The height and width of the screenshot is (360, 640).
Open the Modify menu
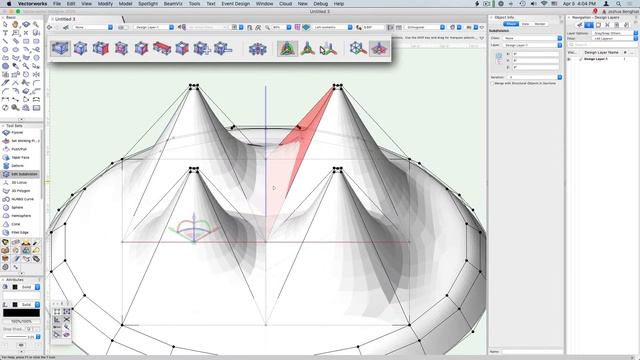pos(105,4)
